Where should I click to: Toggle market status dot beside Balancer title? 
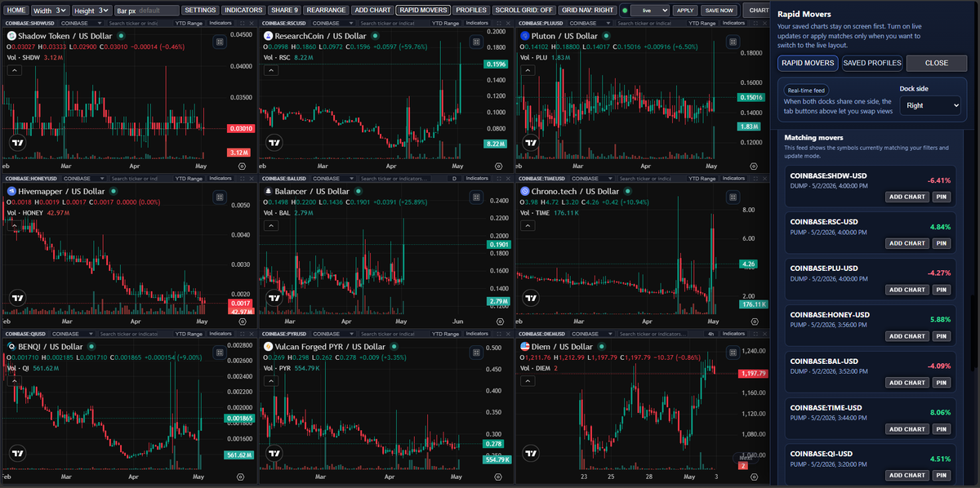tap(357, 191)
